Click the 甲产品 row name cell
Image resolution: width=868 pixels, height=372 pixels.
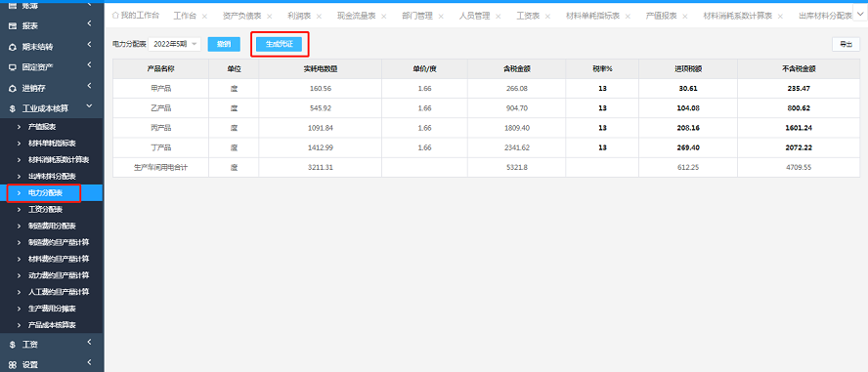pos(161,89)
